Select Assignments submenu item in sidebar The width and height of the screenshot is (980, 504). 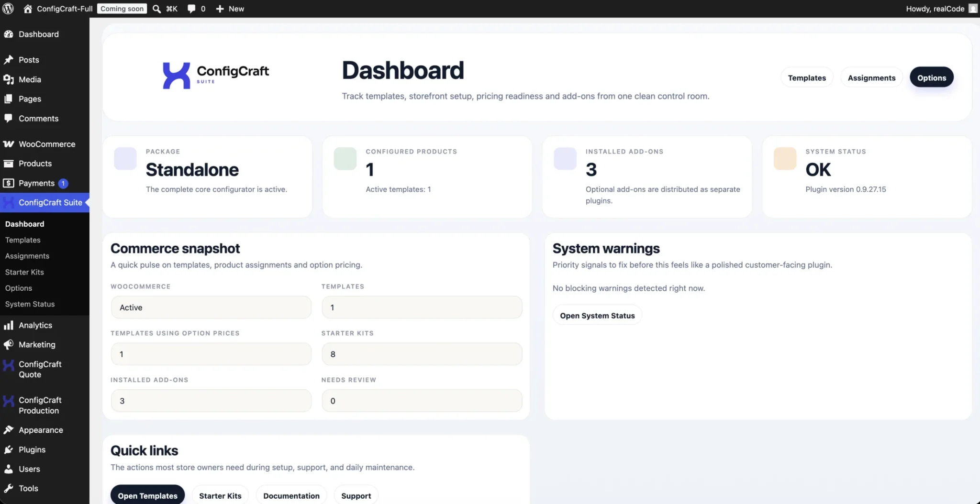(x=27, y=256)
